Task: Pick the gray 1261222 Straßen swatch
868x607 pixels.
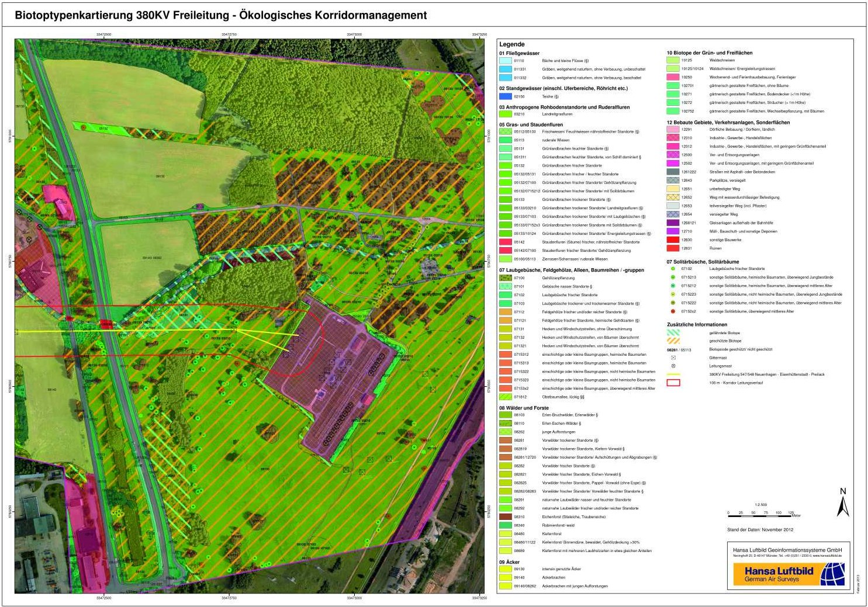Action: click(673, 172)
